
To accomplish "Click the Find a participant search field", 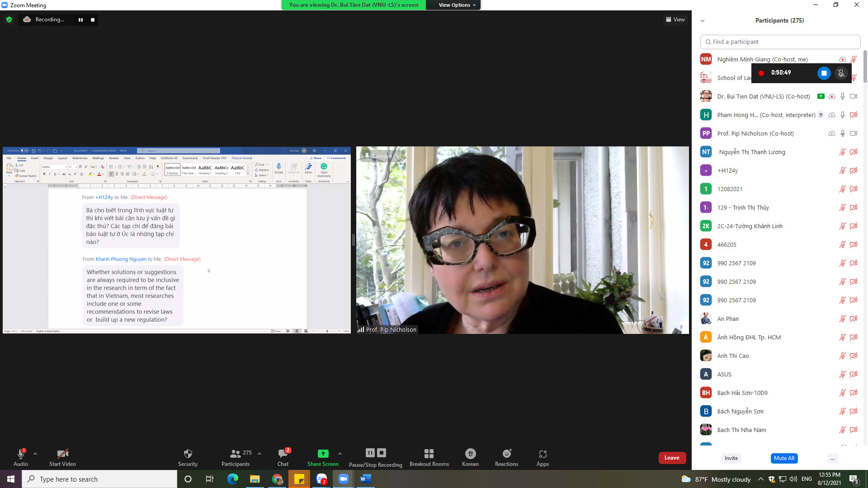I will [780, 42].
